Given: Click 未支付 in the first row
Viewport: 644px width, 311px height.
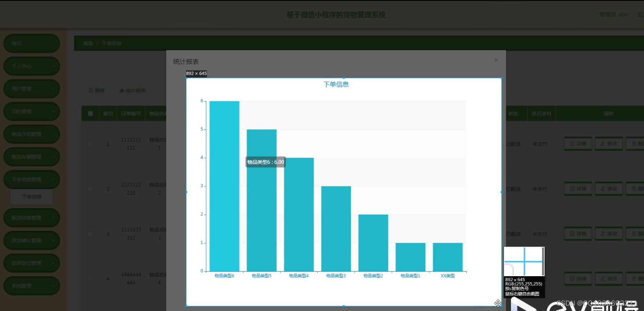Looking at the screenshot, I should (x=540, y=144).
